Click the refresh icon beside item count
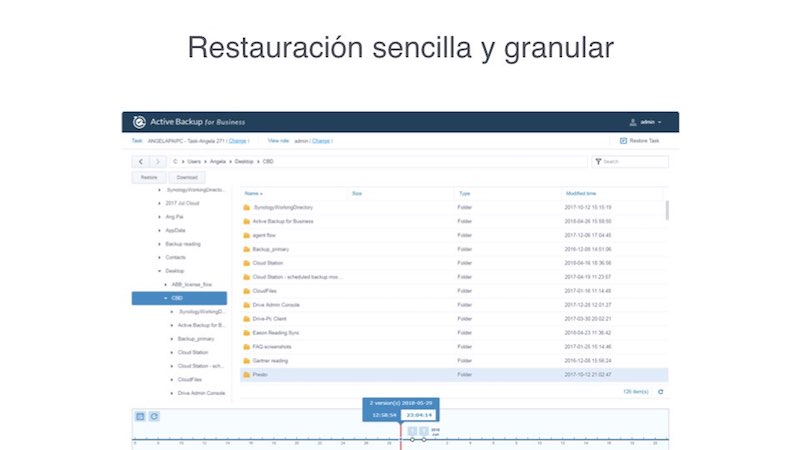The image size is (800, 450). pos(660,392)
